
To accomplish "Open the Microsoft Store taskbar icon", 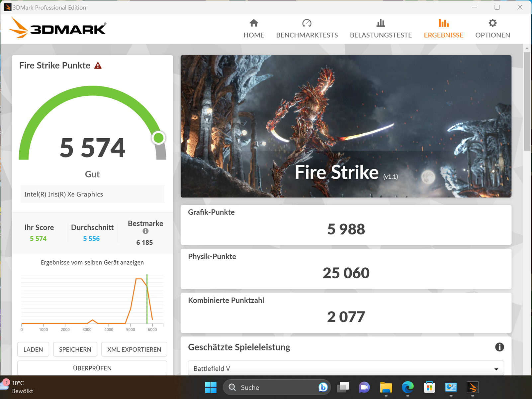I will pos(429,387).
